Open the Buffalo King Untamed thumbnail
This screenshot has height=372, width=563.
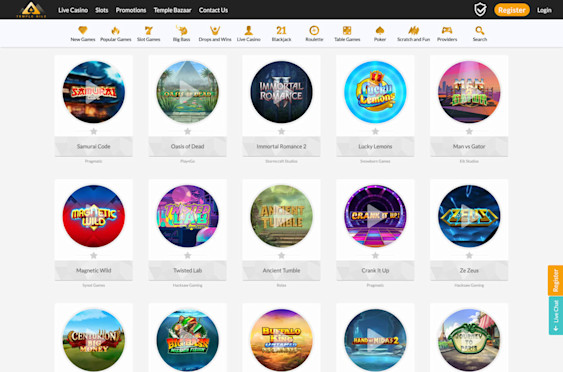pos(282,340)
